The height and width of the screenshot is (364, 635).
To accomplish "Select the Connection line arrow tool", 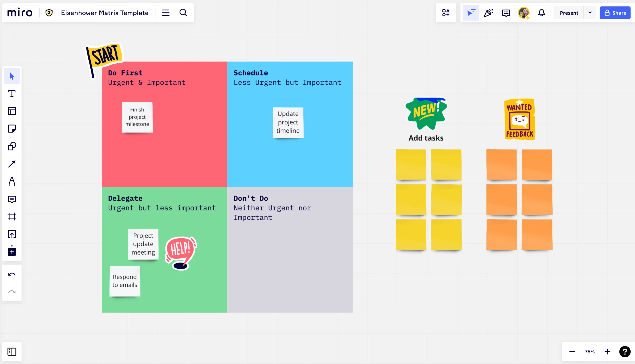I will [12, 164].
